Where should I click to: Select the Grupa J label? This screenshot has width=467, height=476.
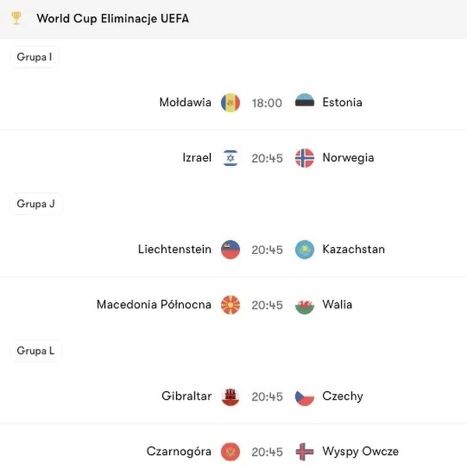[x=36, y=204]
